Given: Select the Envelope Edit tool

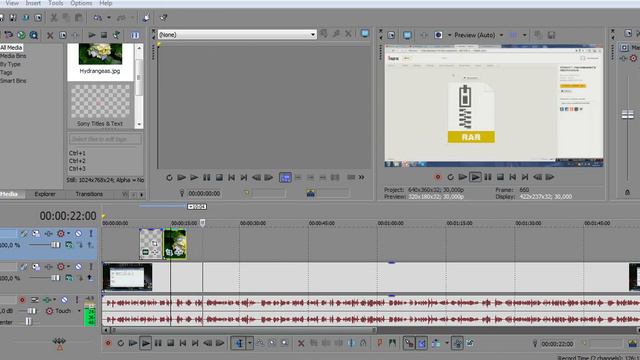Looking at the screenshot, I should point(260,343).
